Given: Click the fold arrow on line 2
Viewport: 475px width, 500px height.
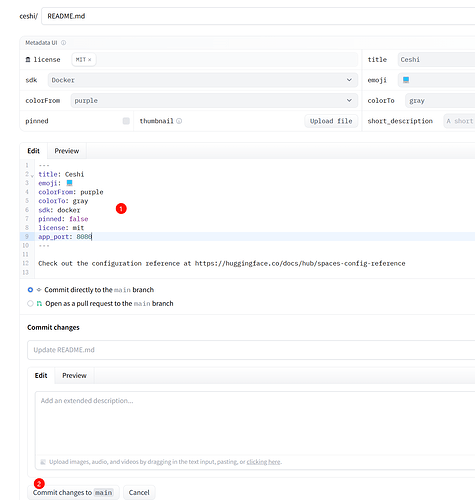Looking at the screenshot, I should pos(32,175).
